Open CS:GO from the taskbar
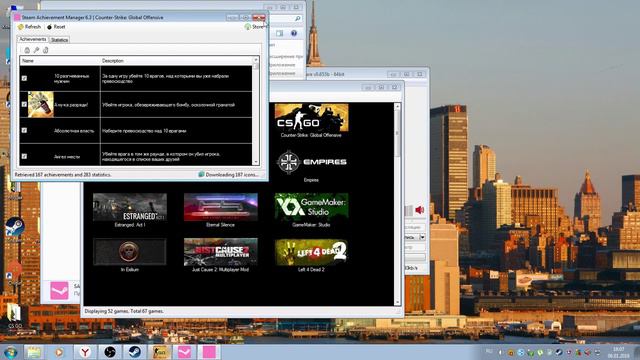The height and width of the screenshot is (360, 640). coord(160,352)
